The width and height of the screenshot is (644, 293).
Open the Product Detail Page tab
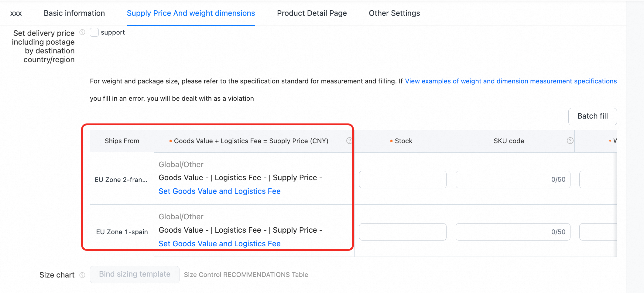[312, 13]
